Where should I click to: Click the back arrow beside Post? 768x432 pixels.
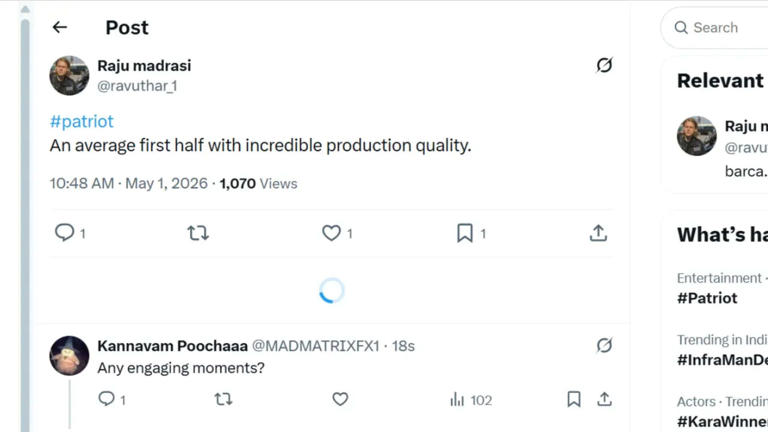click(60, 27)
